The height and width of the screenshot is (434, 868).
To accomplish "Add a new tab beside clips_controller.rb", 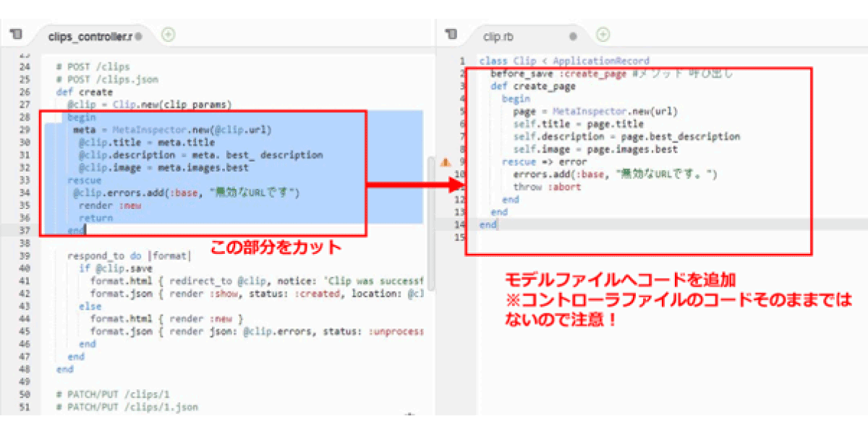I will [168, 34].
